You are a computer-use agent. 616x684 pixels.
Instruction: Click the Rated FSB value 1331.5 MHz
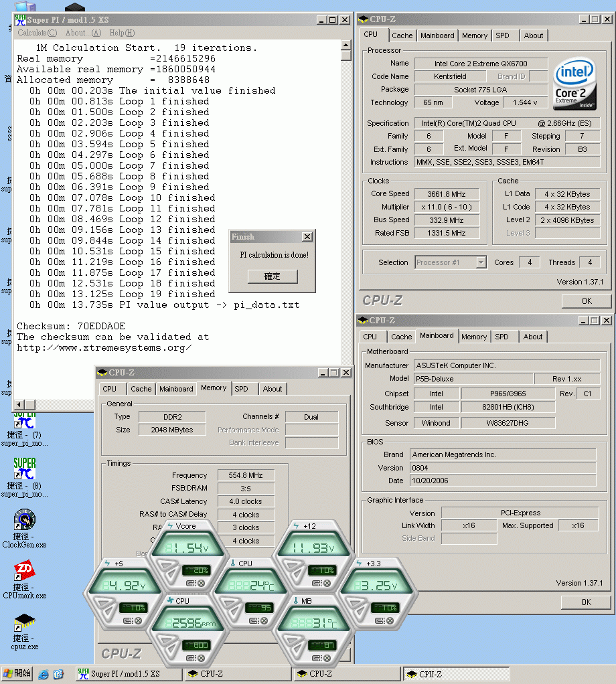click(x=447, y=233)
